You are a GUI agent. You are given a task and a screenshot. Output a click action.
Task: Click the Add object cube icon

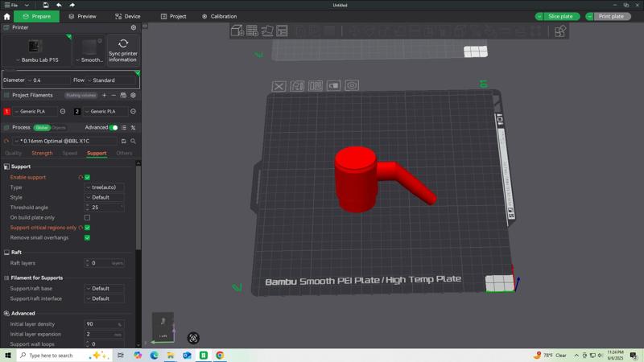(x=237, y=31)
